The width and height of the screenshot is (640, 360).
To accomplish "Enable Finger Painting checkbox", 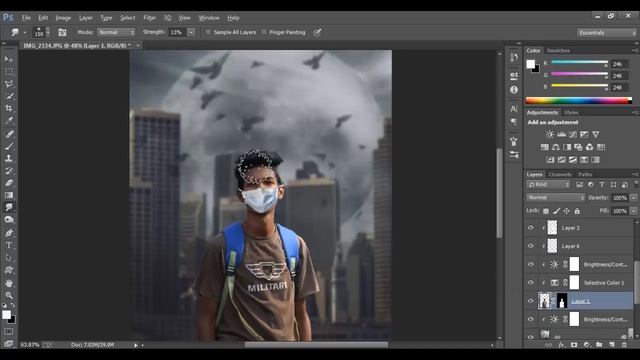I will click(x=264, y=32).
